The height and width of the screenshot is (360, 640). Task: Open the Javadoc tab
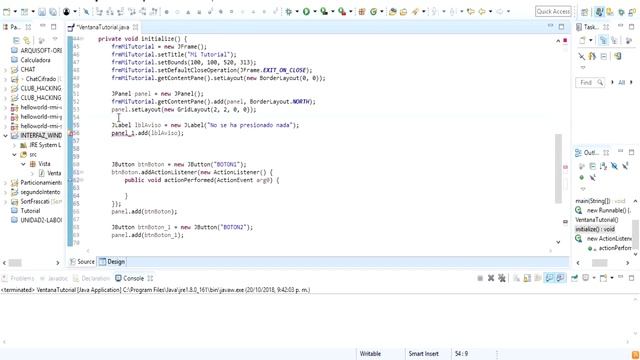[53, 278]
